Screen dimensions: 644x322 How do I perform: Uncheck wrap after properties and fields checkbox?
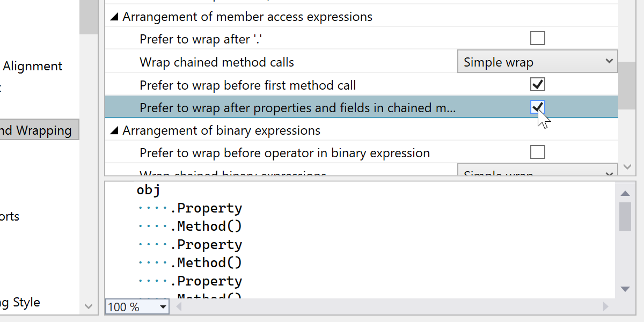[537, 107]
